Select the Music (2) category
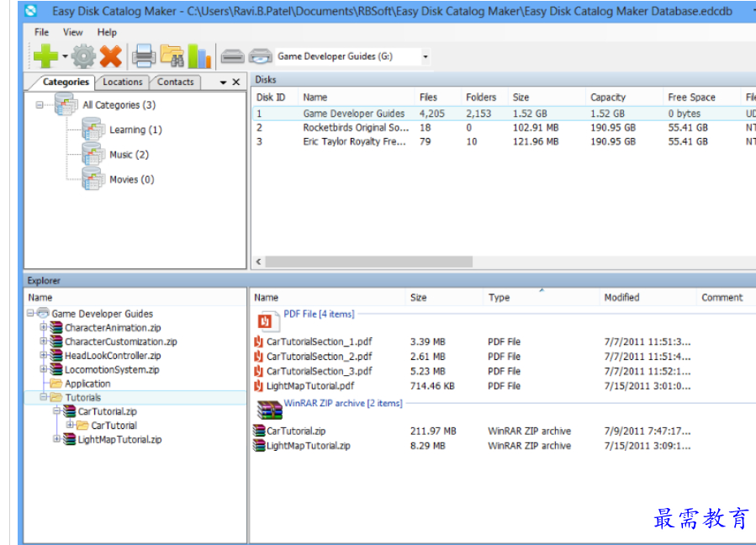Image resolution: width=756 pixels, height=545 pixels. 130,155
